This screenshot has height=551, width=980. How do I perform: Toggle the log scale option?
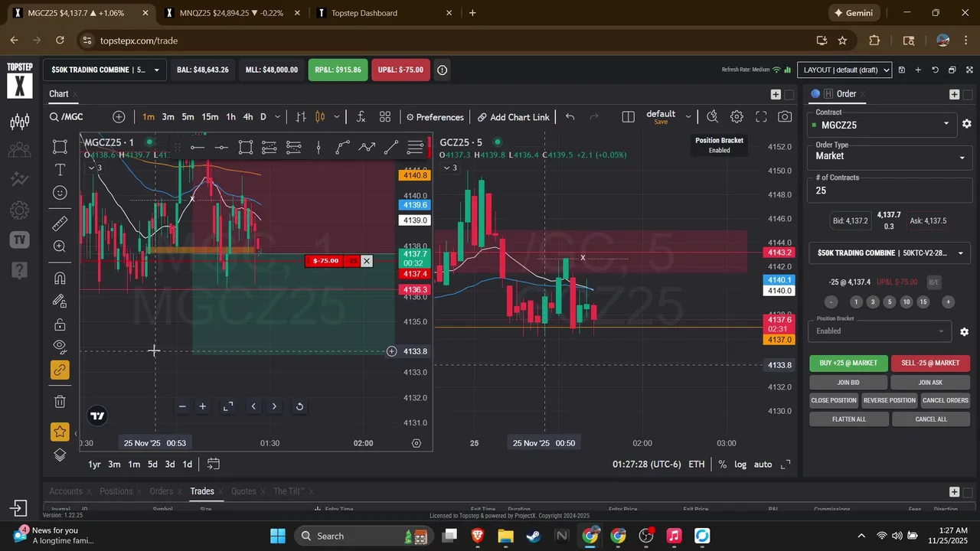[740, 465]
